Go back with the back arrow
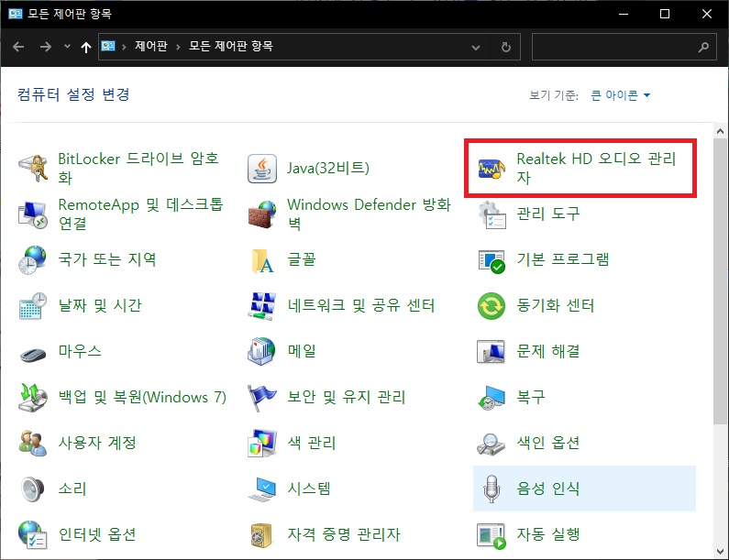The width and height of the screenshot is (729, 560). (x=18, y=47)
